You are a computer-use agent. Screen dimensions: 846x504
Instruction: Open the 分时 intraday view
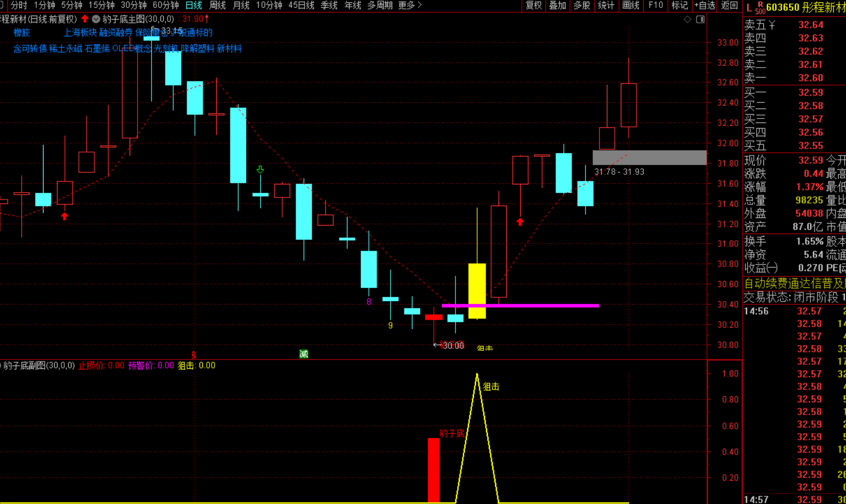pos(19,6)
